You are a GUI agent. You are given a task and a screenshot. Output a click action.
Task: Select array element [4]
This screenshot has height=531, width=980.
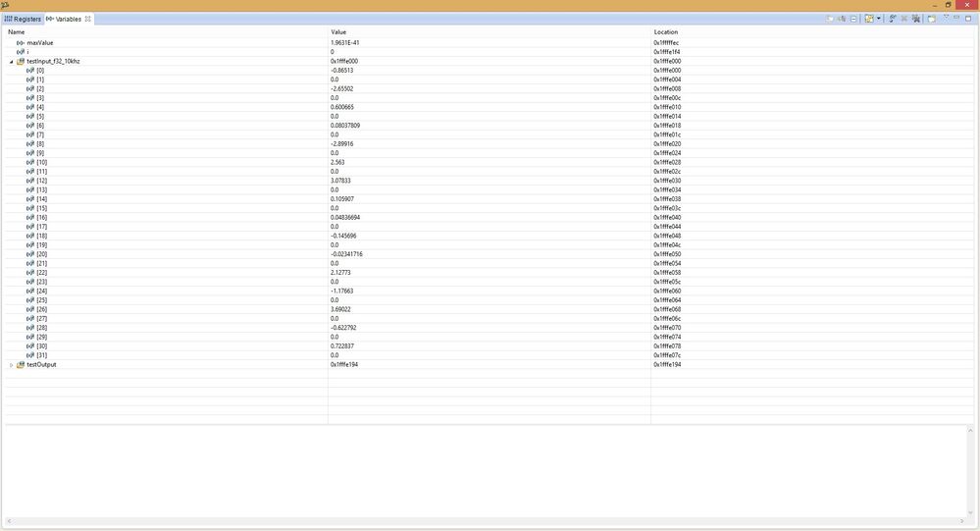point(490,107)
